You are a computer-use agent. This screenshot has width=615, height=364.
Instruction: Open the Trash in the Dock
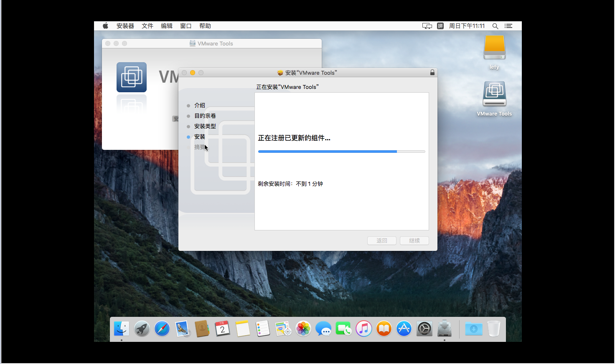(493, 329)
